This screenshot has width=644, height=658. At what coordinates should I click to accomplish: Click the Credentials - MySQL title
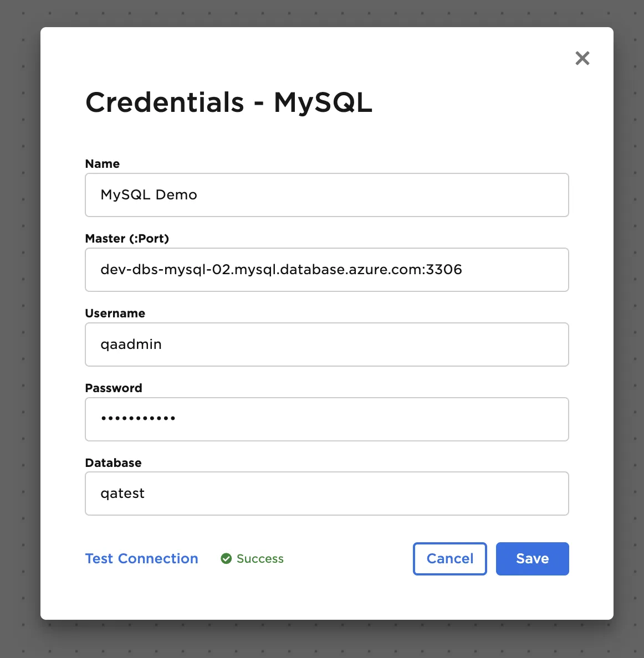tap(229, 102)
